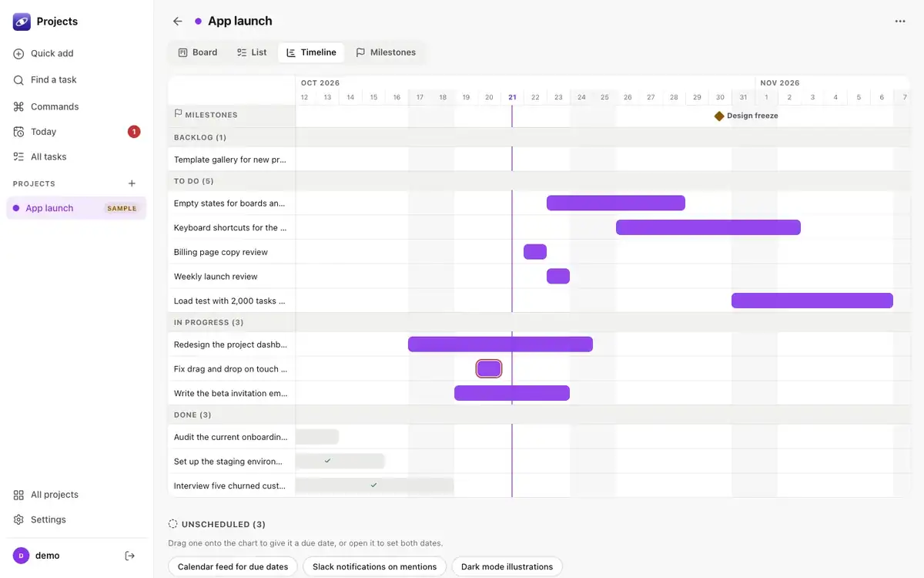Click the Write beta invitation email bar

pyautogui.click(x=512, y=393)
